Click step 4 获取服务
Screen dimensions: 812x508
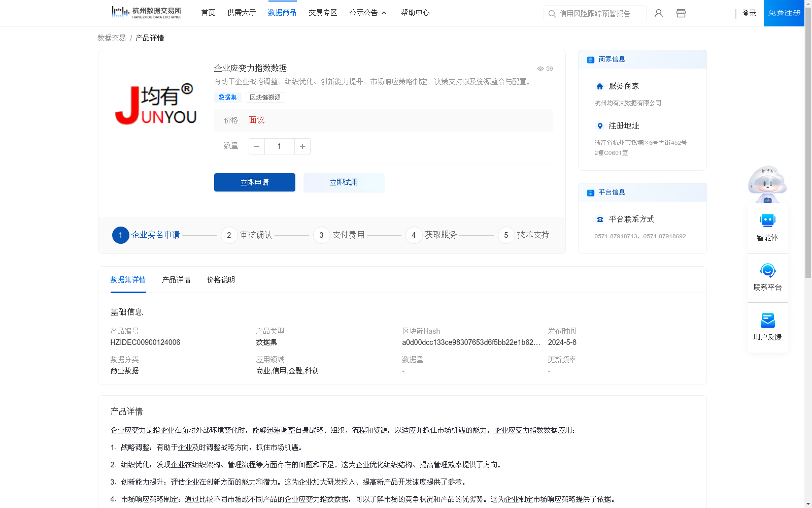click(431, 235)
